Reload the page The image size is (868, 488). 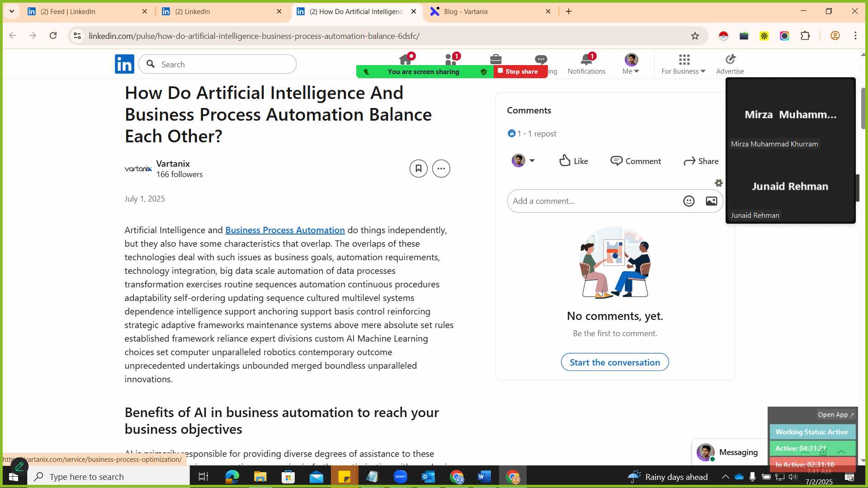(x=53, y=36)
